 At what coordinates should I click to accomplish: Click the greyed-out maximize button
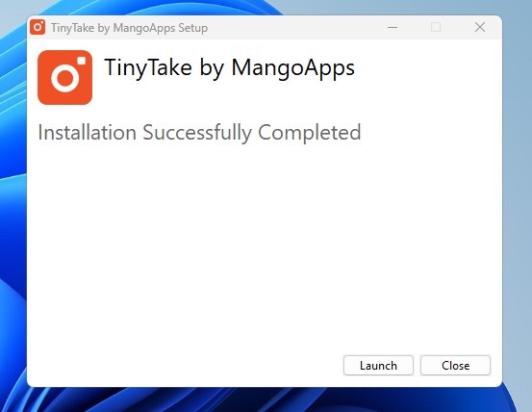(436, 27)
